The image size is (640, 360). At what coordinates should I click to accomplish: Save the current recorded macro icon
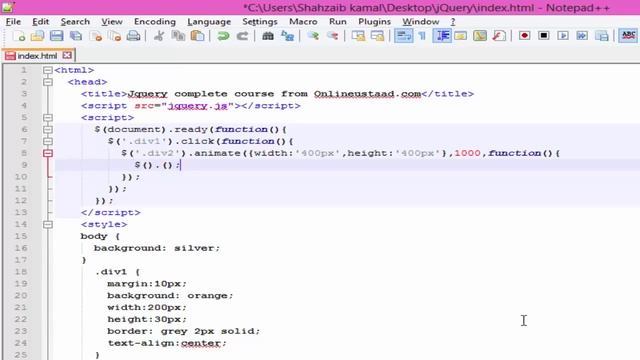(x=602, y=36)
